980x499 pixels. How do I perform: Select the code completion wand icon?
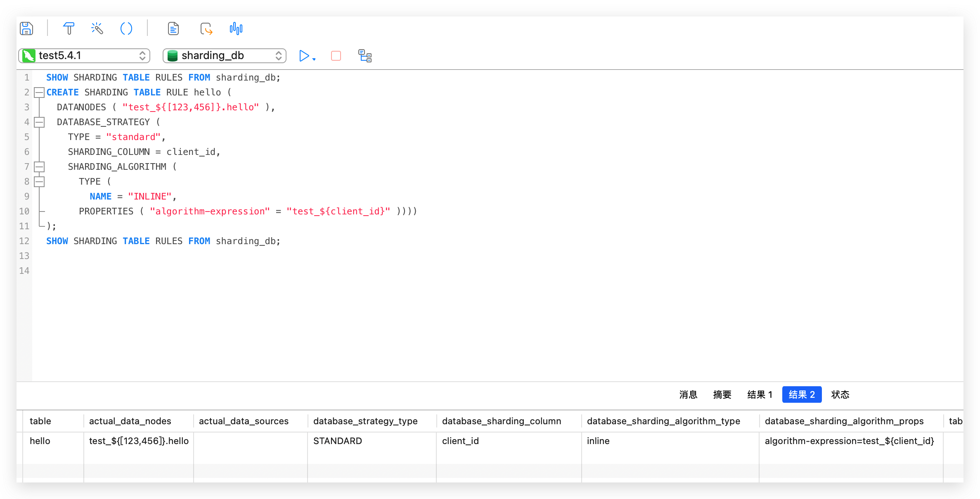coord(97,28)
